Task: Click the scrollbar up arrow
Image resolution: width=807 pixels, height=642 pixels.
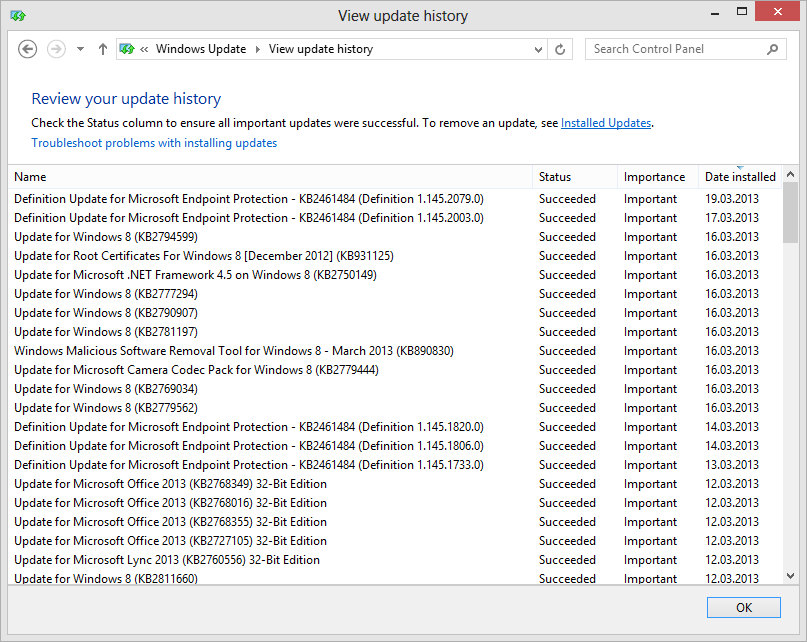Action: click(x=791, y=175)
